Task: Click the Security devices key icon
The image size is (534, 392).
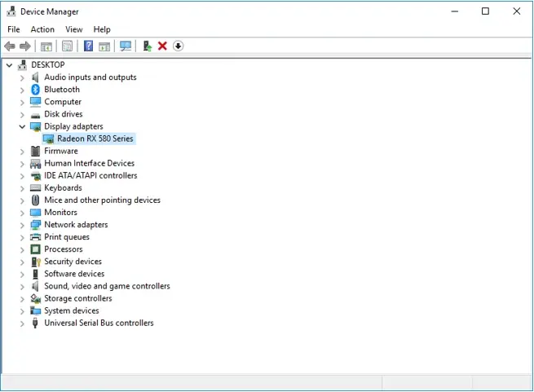Action: [36, 262]
